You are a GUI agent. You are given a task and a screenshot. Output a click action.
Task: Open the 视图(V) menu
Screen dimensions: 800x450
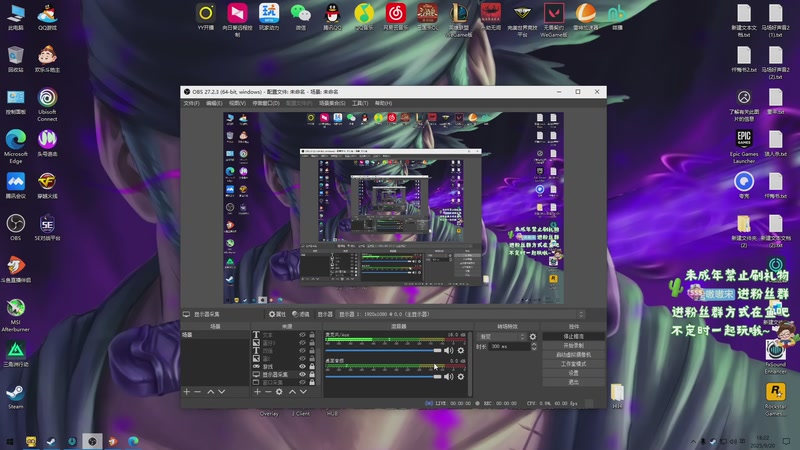pyautogui.click(x=237, y=103)
